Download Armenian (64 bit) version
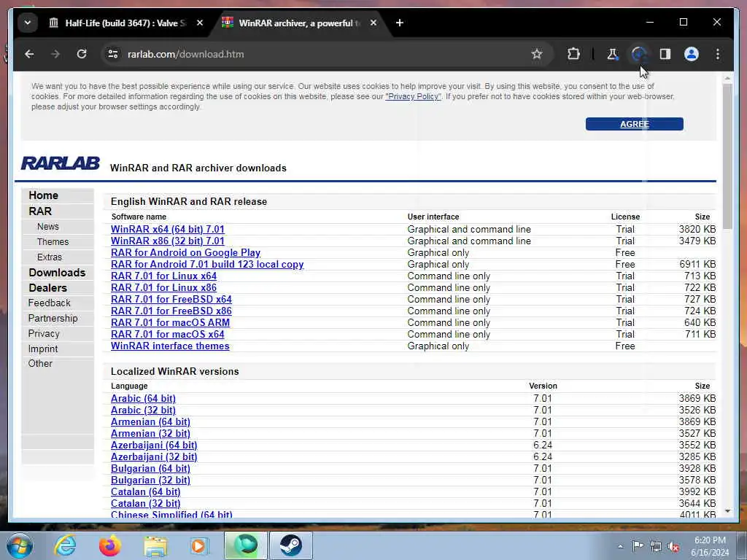This screenshot has width=747, height=560. coord(150,422)
